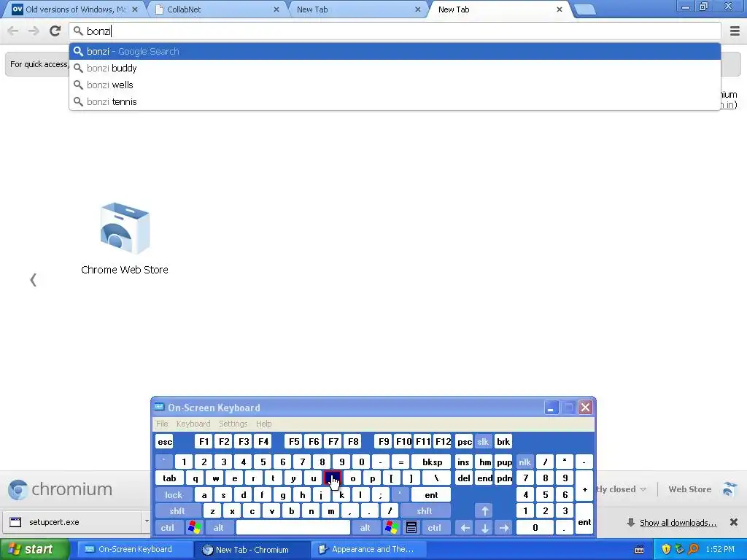
Task: Click the numpad plus key
Action: tap(584, 486)
